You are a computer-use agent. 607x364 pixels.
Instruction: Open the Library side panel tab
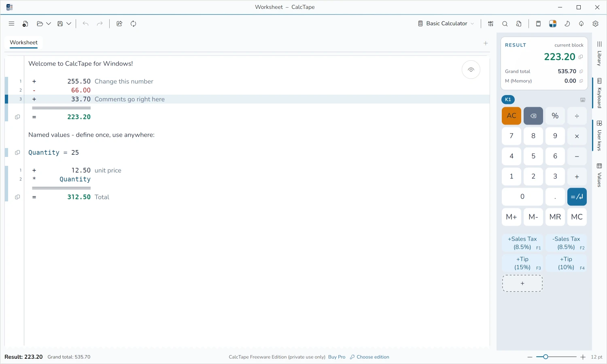[x=599, y=54]
